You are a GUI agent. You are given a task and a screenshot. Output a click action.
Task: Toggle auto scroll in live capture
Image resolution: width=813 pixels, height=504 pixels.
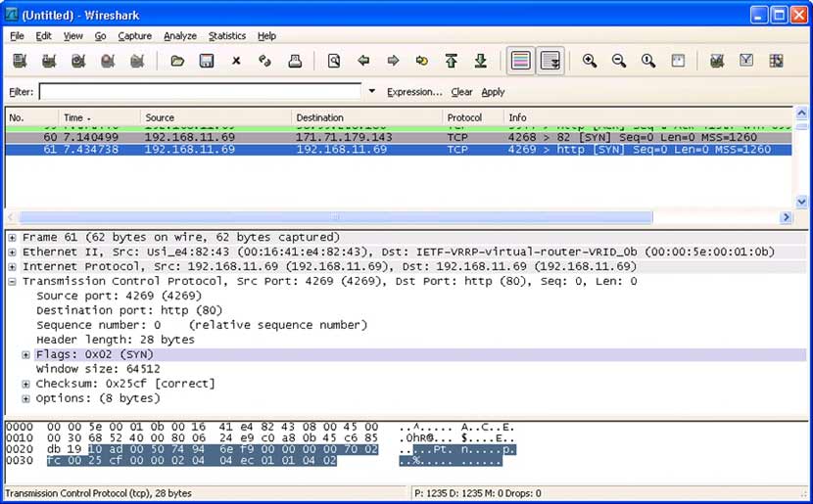pyautogui.click(x=550, y=61)
